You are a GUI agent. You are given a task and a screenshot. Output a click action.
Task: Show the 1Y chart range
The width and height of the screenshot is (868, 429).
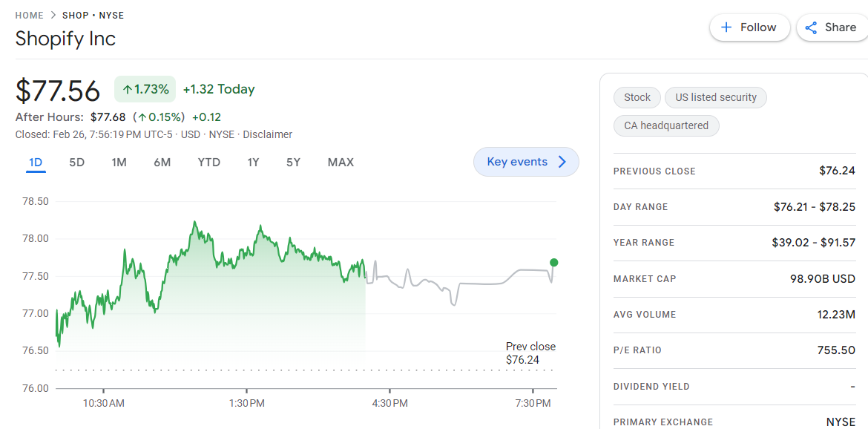(253, 163)
